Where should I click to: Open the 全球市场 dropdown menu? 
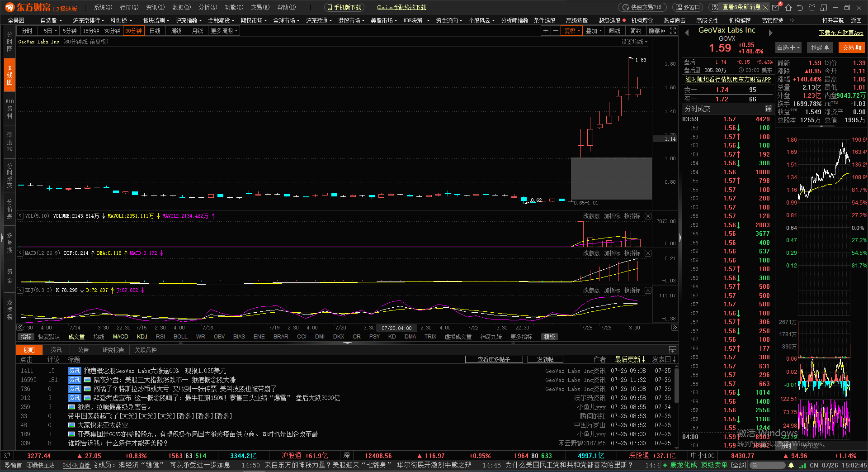click(x=286, y=20)
